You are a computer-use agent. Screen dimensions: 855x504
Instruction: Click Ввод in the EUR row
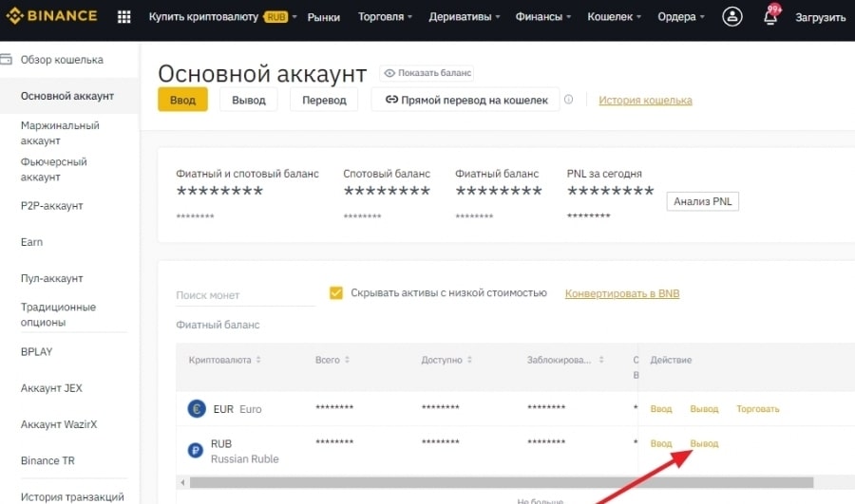(661, 409)
